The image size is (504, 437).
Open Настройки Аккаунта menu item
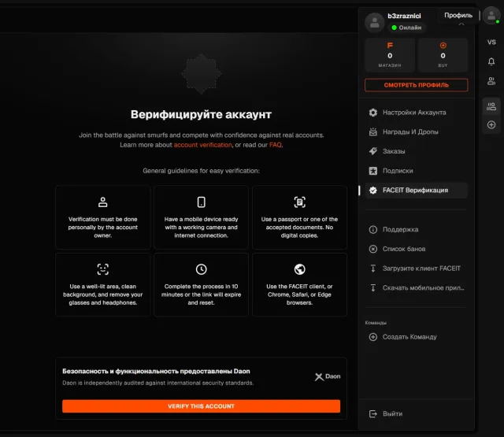pyautogui.click(x=417, y=113)
